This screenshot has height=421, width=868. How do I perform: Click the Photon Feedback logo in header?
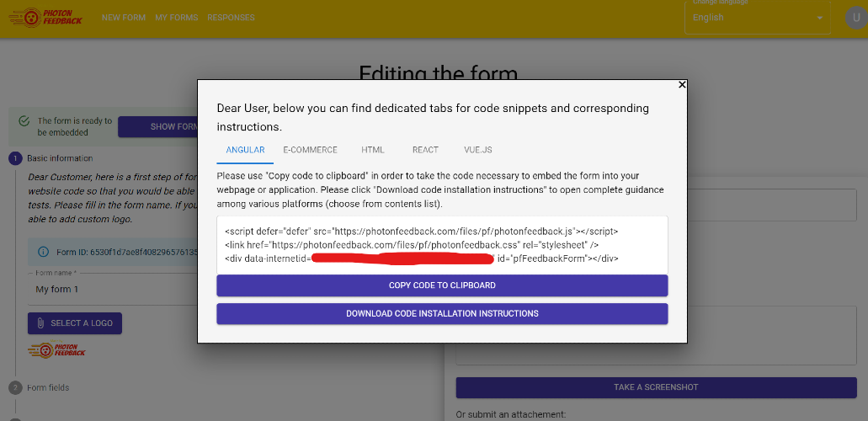(x=46, y=17)
